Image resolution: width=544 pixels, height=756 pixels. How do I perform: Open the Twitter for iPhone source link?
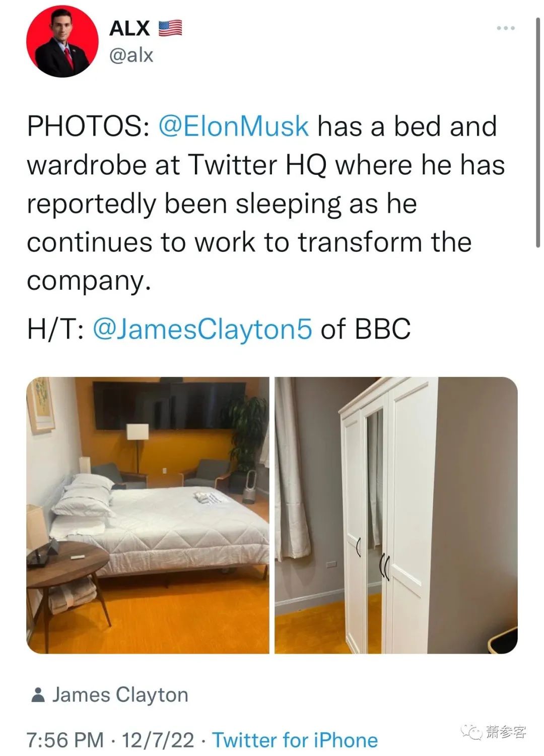coord(295,740)
